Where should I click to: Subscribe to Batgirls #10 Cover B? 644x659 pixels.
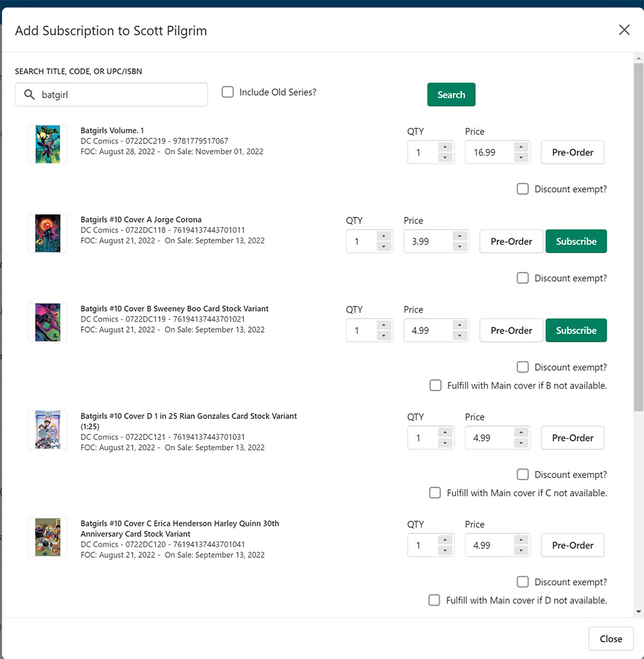[x=576, y=330]
